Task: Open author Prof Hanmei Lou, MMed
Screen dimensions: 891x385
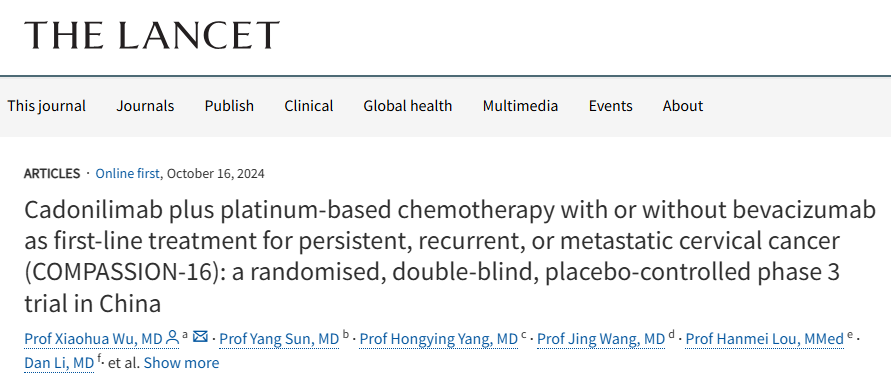Action: point(765,339)
